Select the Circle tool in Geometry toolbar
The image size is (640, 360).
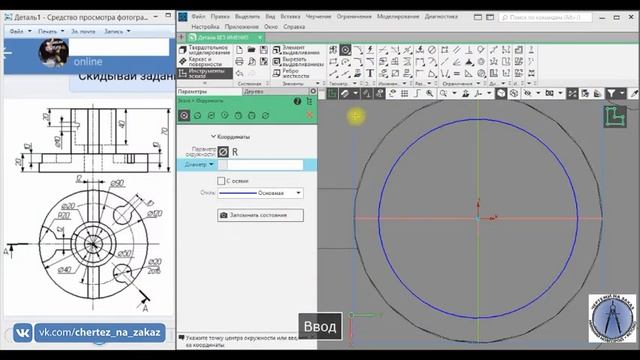tap(345, 50)
